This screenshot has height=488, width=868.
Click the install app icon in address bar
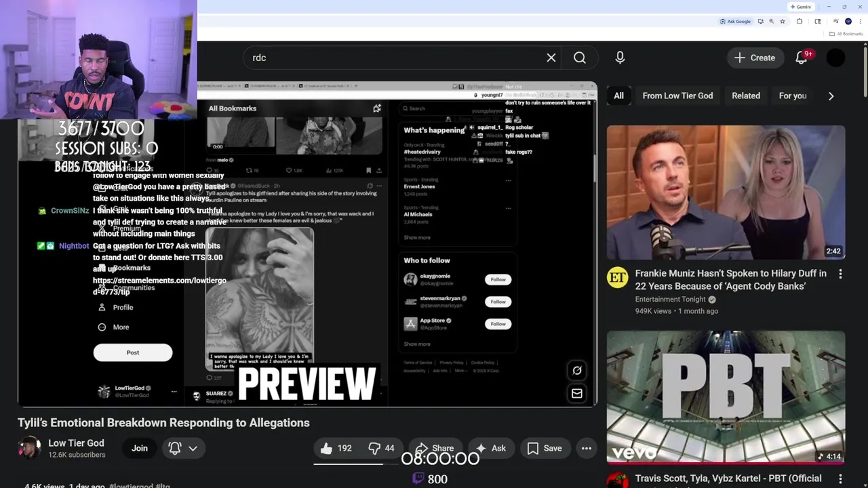[x=760, y=22]
